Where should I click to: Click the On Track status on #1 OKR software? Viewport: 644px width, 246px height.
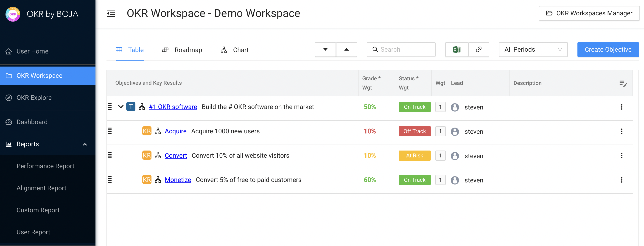[414, 107]
